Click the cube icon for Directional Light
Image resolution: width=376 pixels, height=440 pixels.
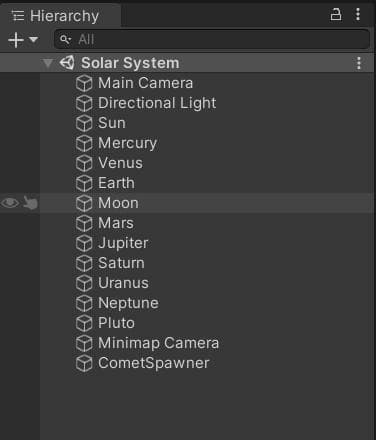pos(84,103)
